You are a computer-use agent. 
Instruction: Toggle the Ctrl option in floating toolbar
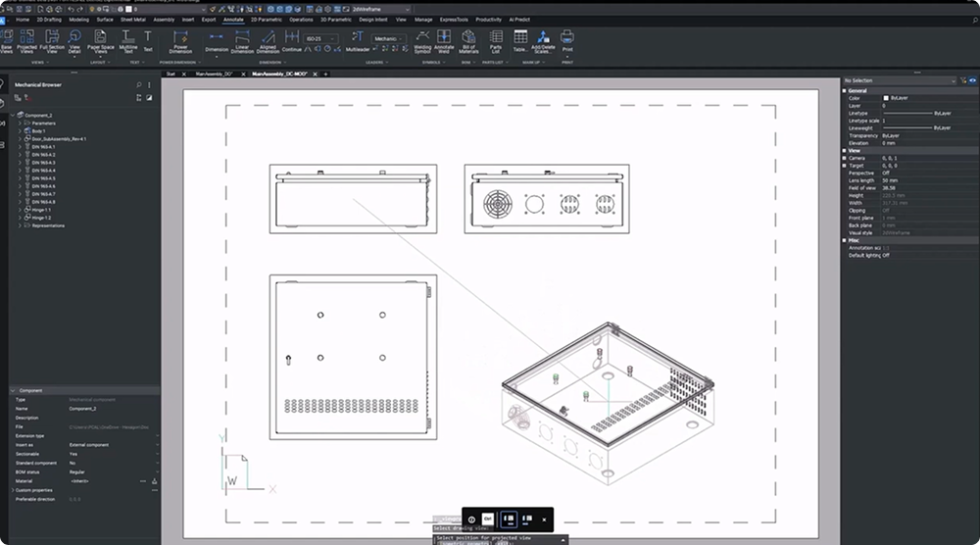pos(488,519)
